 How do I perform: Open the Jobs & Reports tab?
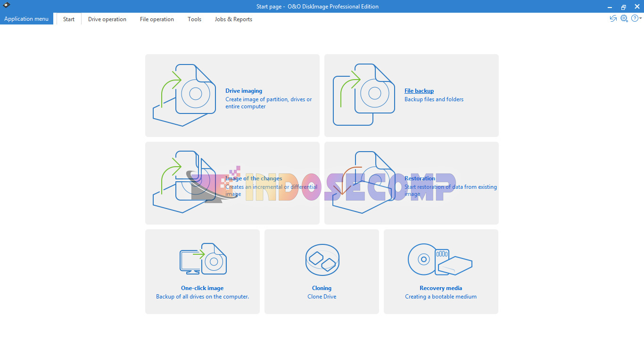coord(233,19)
